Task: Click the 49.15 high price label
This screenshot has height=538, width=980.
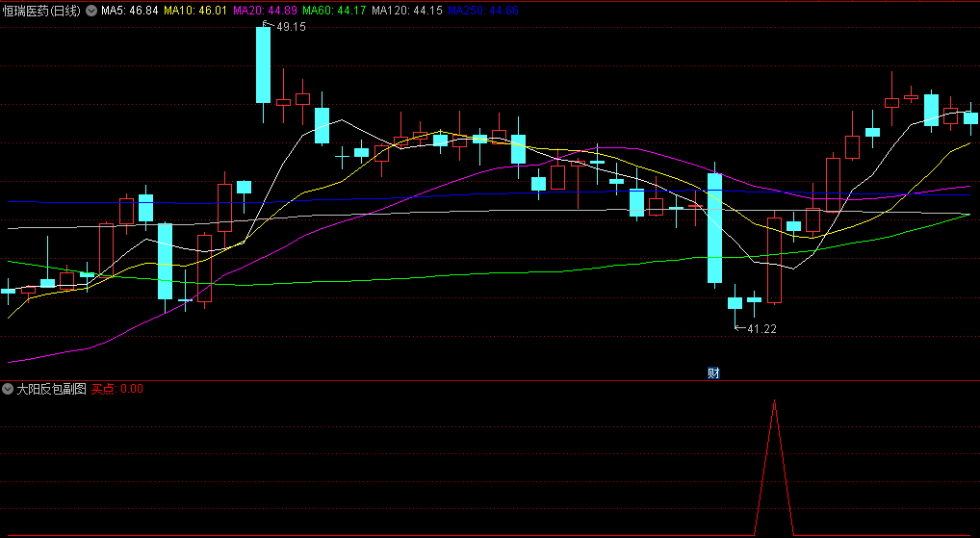Action: pos(292,27)
